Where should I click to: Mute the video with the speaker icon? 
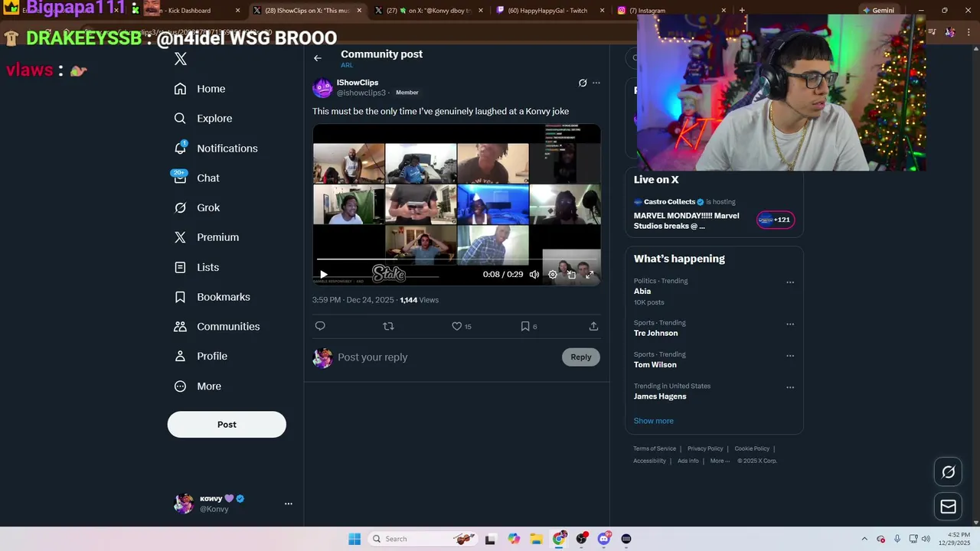pyautogui.click(x=534, y=274)
